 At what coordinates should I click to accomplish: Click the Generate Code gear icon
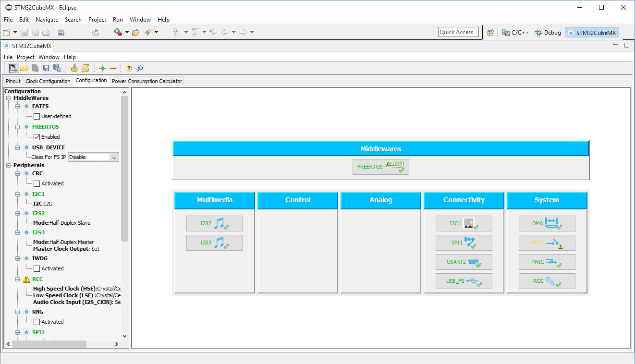click(74, 68)
